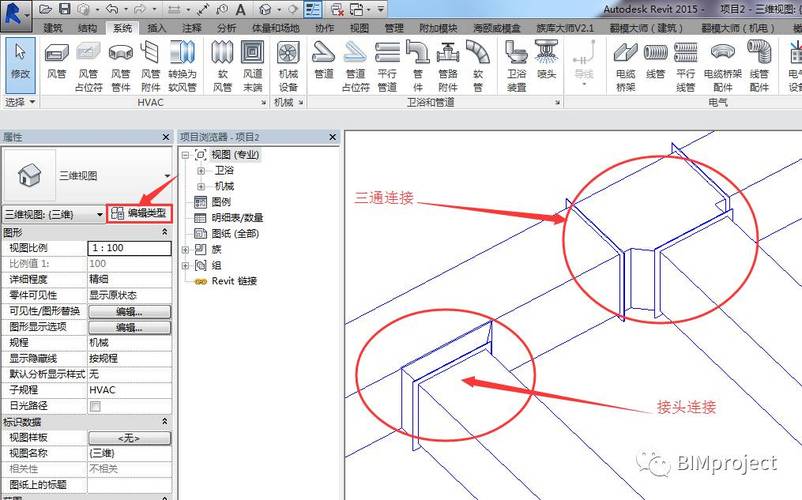Select the 软管 flex pipe tool
This screenshot has width=802, height=500.
point(478,66)
